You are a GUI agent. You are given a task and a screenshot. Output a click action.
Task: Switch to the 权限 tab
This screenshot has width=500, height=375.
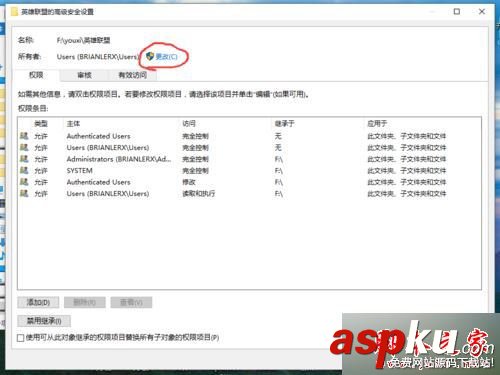coord(36,75)
